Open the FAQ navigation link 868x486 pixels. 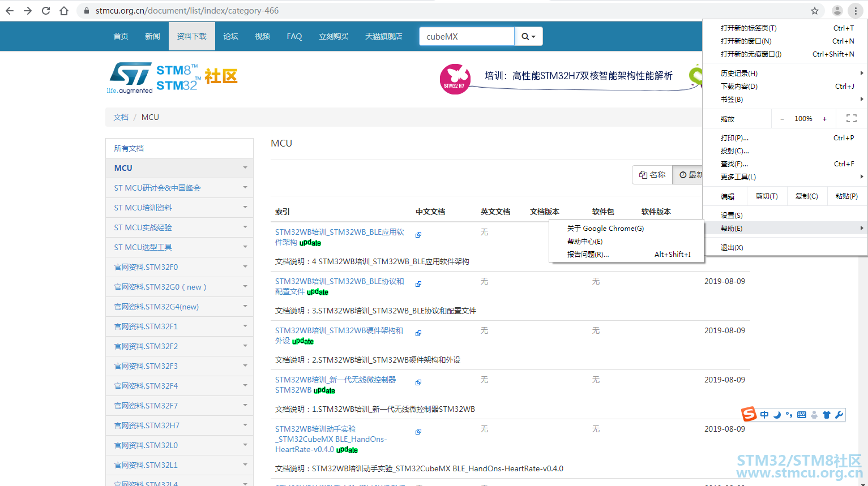[294, 36]
